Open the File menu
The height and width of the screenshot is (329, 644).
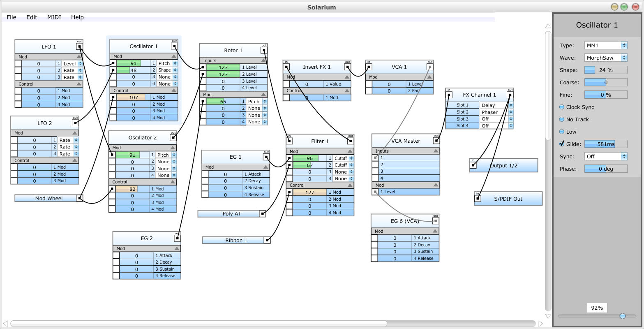pos(12,17)
